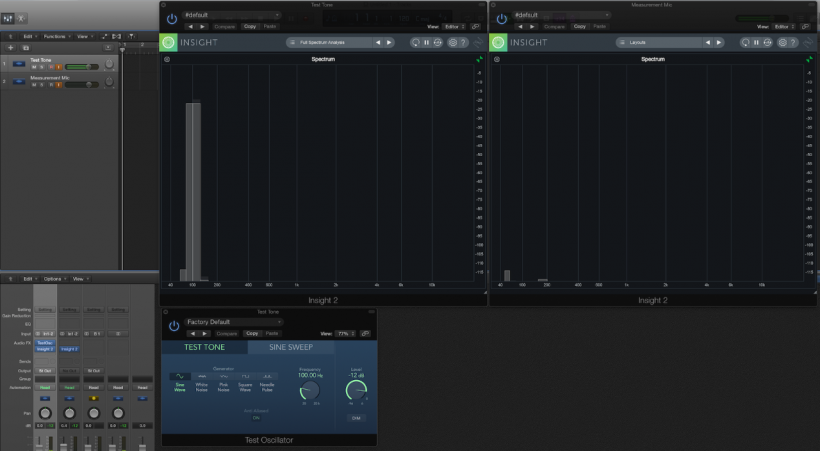Click the DIM button under Level

pos(355,417)
